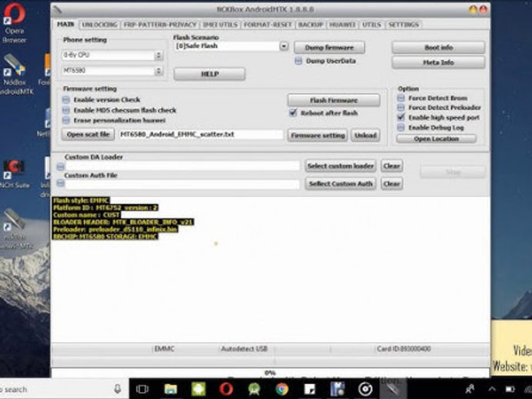The width and height of the screenshot is (532, 399).
Task: Click the Meta Info button
Action: [x=439, y=62]
